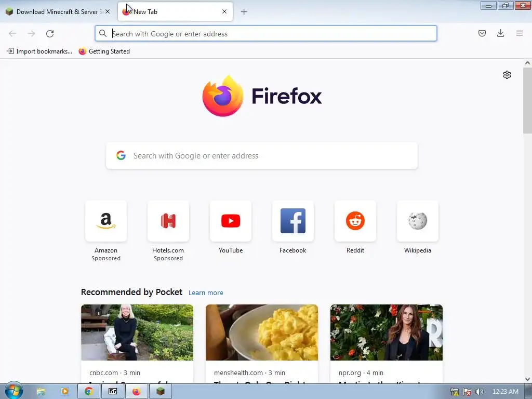Go back using the back arrow
Screen dimensions: 532x399
tap(12, 34)
